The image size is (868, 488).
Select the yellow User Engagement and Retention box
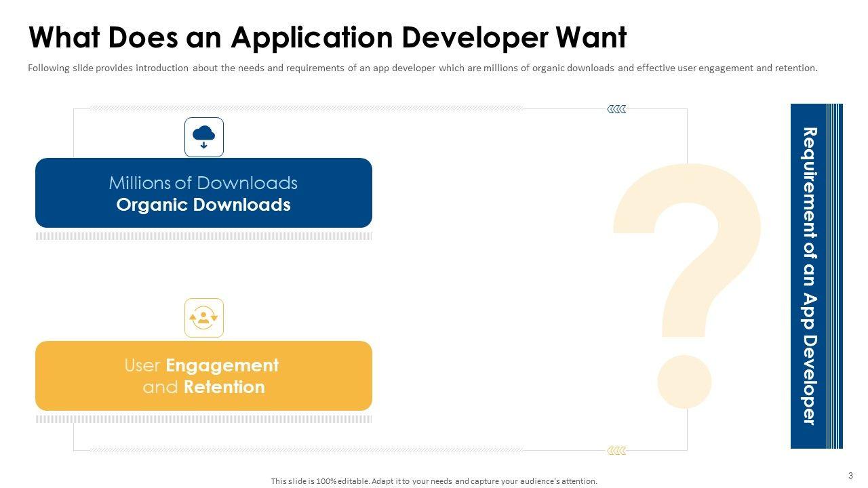pos(203,376)
